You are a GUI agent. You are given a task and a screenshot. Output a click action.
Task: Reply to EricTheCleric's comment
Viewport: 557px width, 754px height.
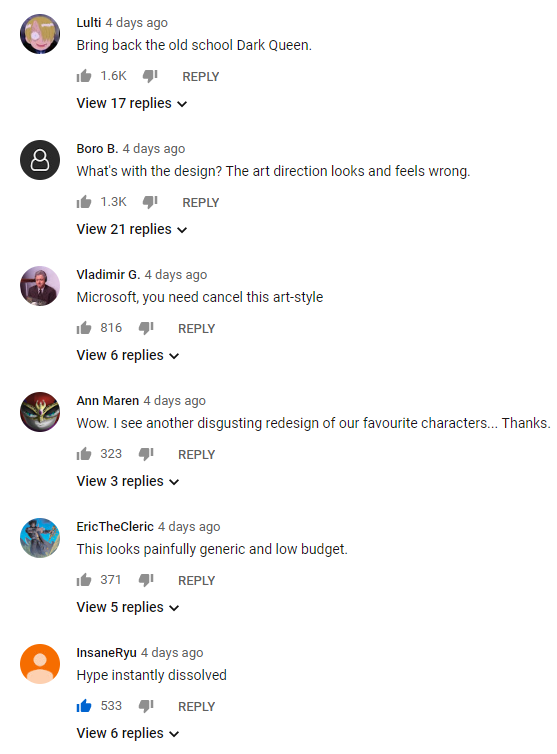point(196,580)
